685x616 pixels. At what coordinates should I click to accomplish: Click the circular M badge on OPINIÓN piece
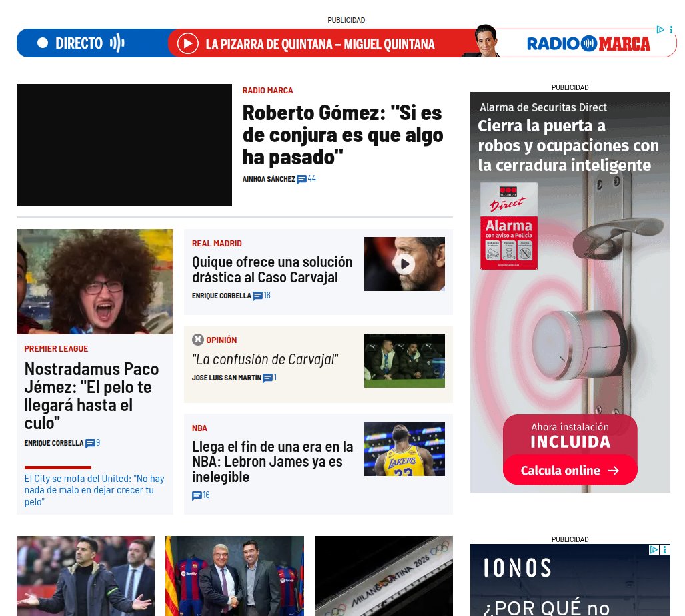point(197,340)
